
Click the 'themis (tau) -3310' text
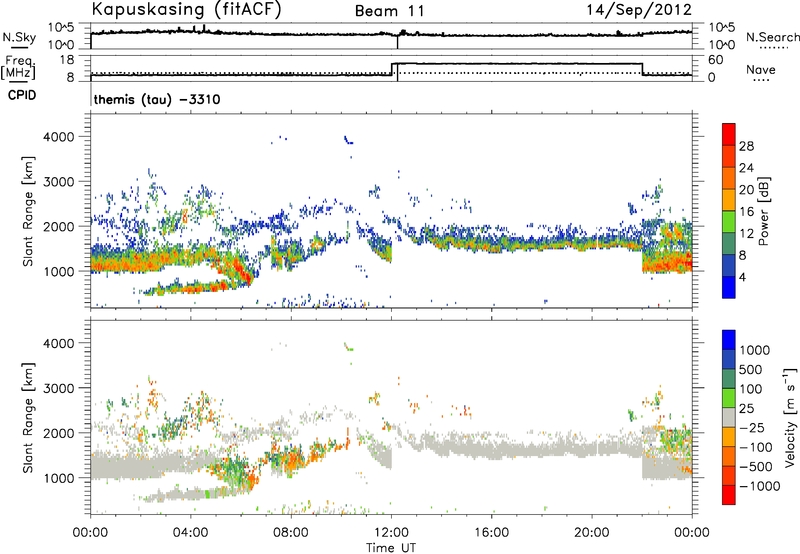click(157, 99)
